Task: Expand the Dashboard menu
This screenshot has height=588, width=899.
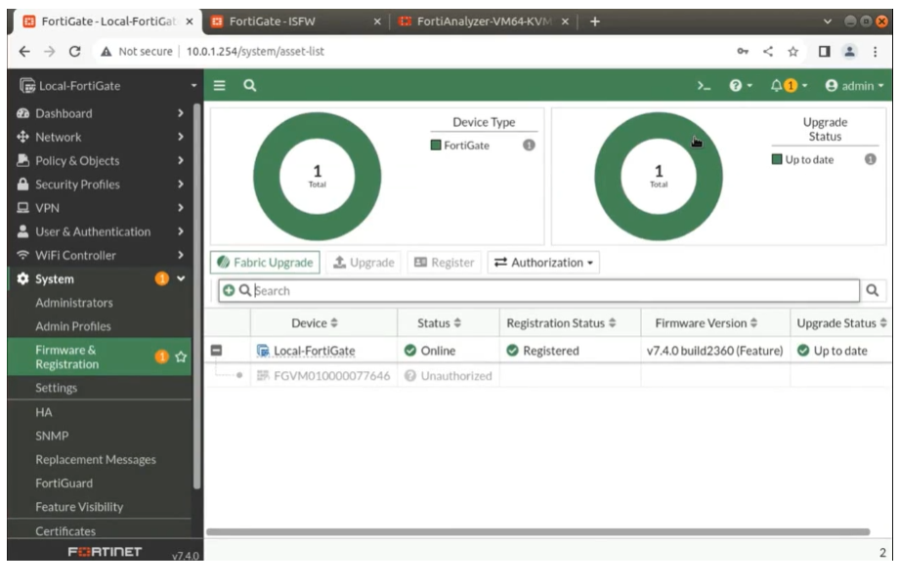Action: [101, 113]
